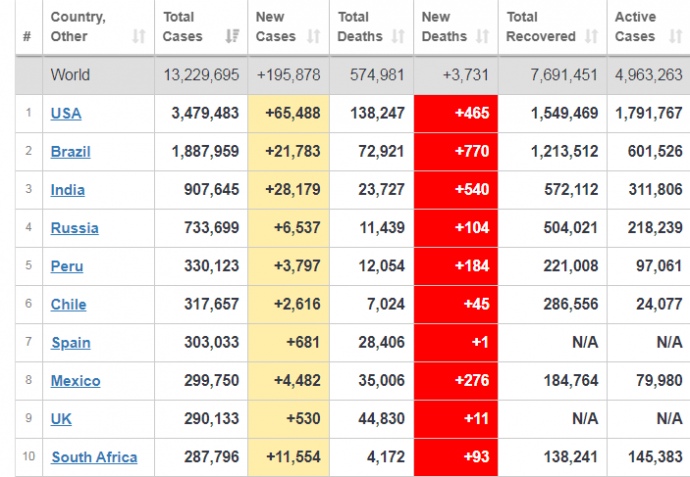Open the Mexico link

pyautogui.click(x=75, y=380)
